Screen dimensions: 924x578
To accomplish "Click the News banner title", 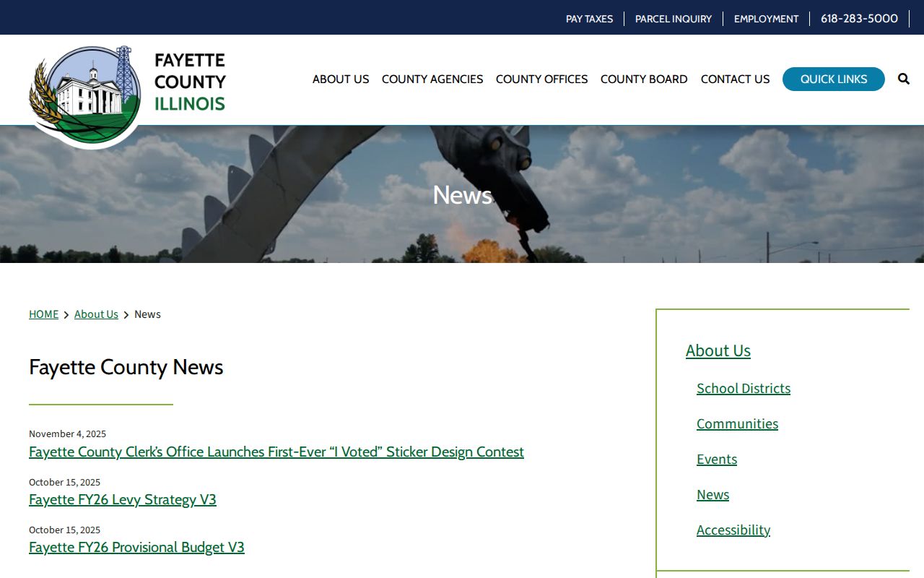I will (462, 195).
